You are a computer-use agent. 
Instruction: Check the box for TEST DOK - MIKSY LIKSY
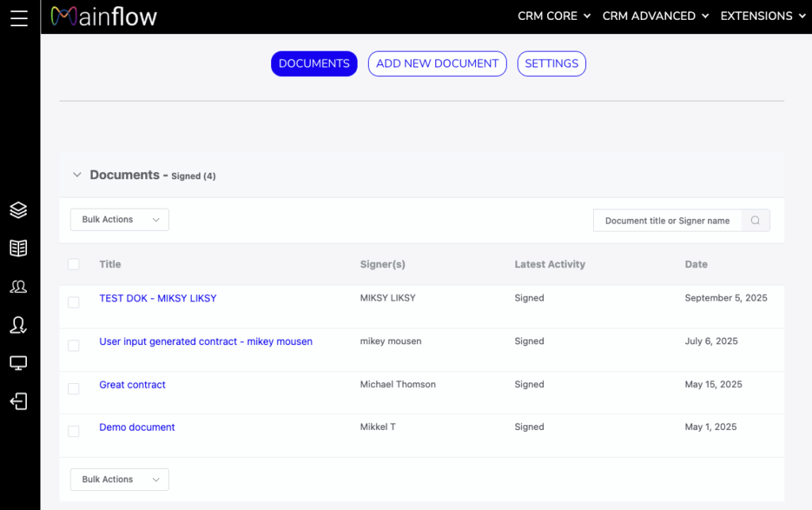74,302
